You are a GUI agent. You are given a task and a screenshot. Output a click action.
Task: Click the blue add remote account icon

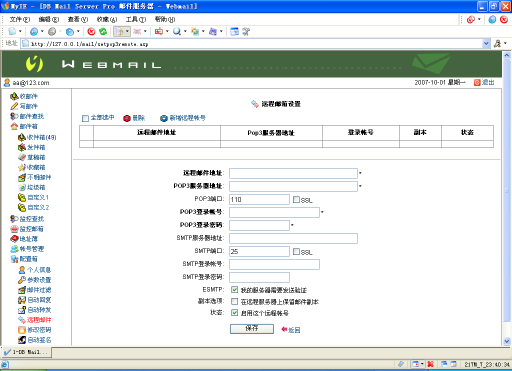(x=164, y=118)
